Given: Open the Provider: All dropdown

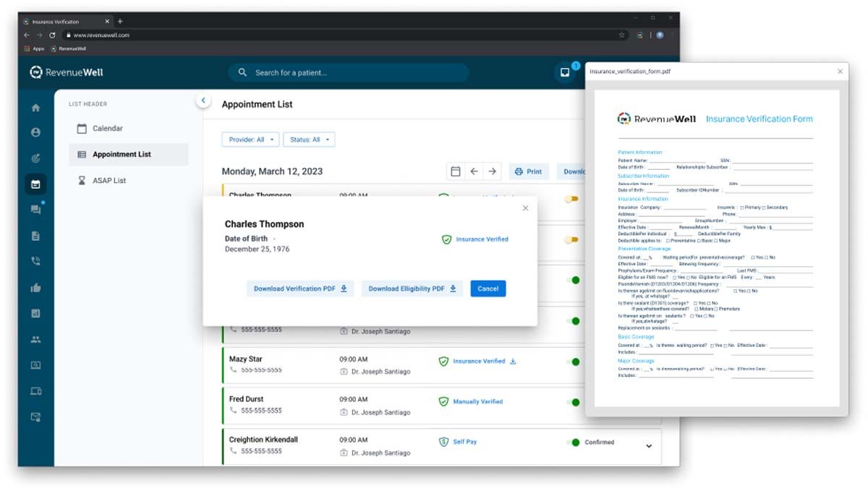Looking at the screenshot, I should click(250, 140).
